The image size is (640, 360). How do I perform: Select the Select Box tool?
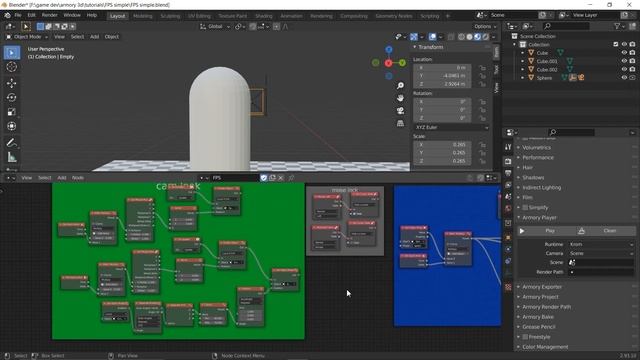(x=11, y=53)
